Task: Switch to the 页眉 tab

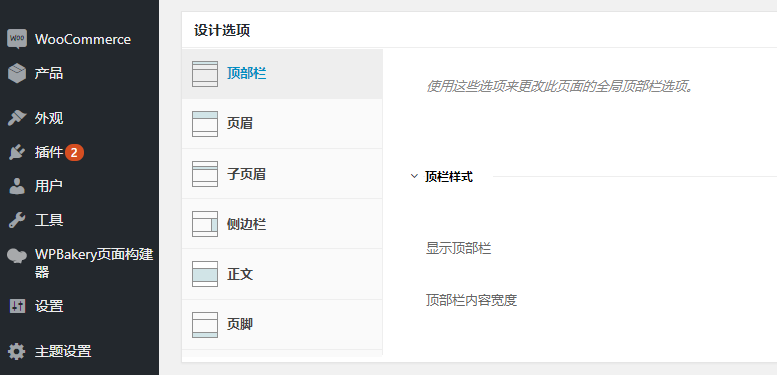Action: [282, 124]
